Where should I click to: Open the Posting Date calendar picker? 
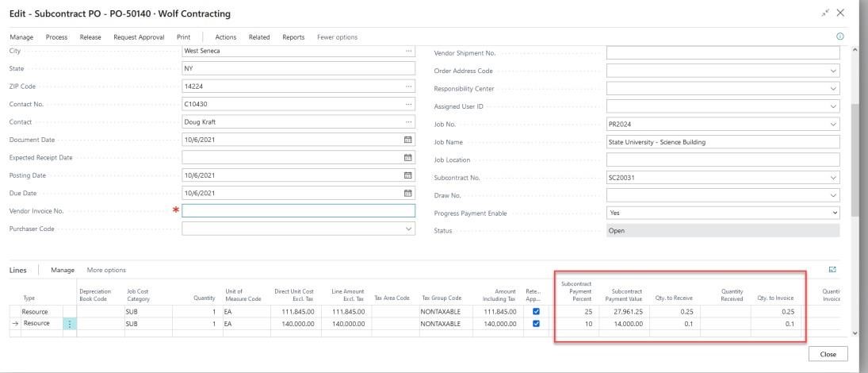(x=408, y=175)
